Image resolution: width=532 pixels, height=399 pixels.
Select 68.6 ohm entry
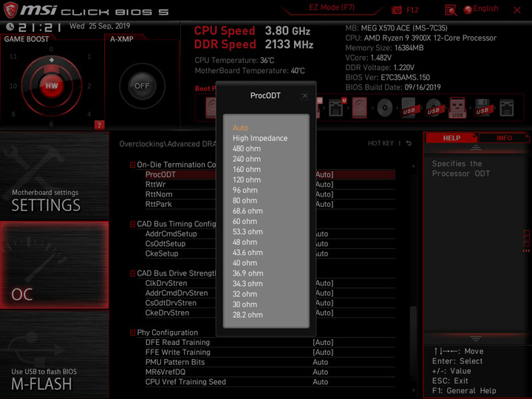(x=248, y=211)
